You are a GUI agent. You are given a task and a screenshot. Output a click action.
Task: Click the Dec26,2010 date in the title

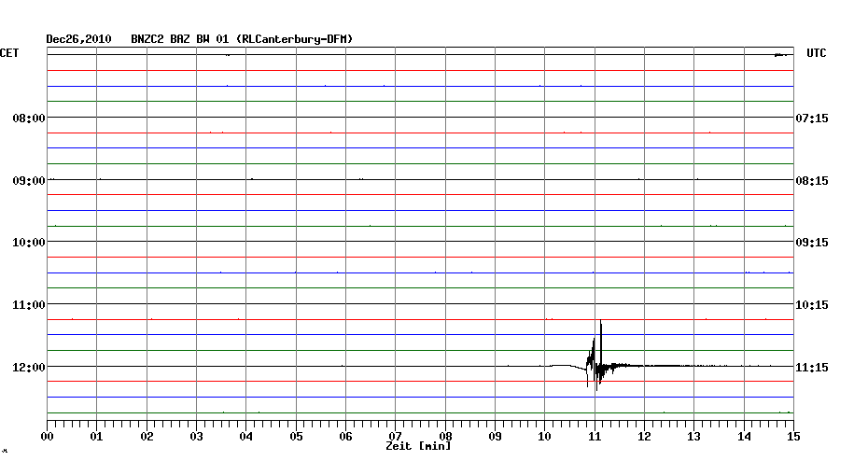(x=78, y=39)
